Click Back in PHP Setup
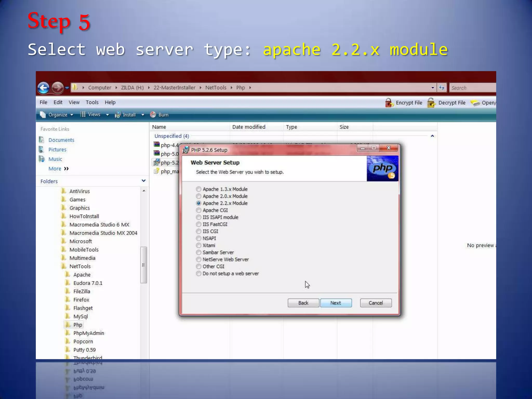This screenshot has height=399, width=532. pyautogui.click(x=303, y=303)
